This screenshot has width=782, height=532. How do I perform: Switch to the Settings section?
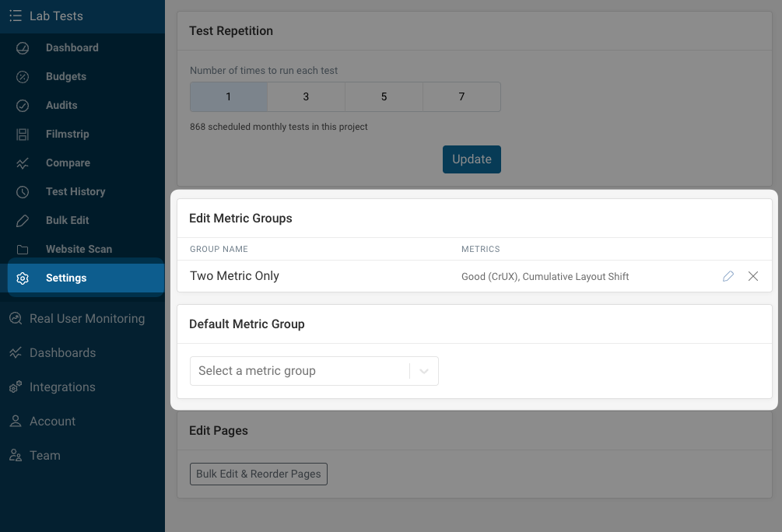(66, 278)
